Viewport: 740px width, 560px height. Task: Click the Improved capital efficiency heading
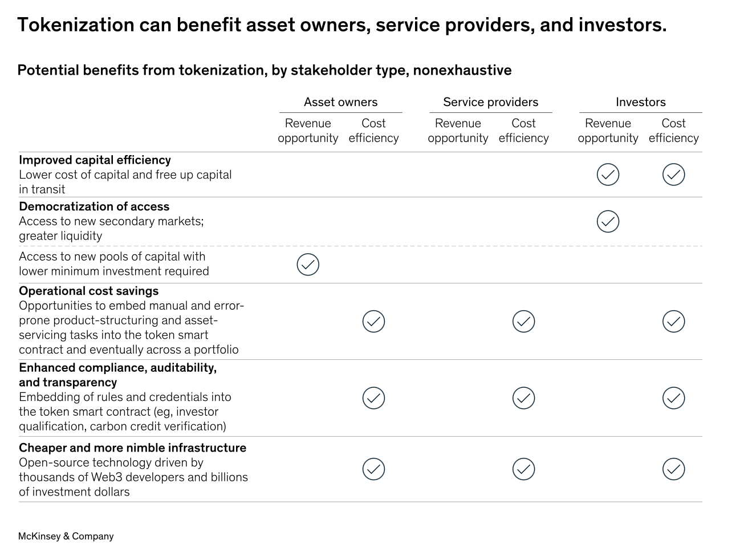tap(95, 160)
